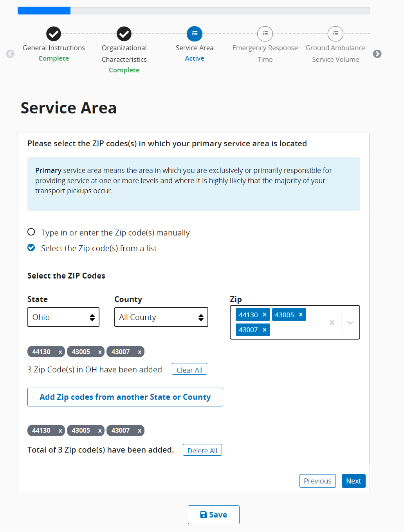Click Add Zip codes from another State or County

125,397
